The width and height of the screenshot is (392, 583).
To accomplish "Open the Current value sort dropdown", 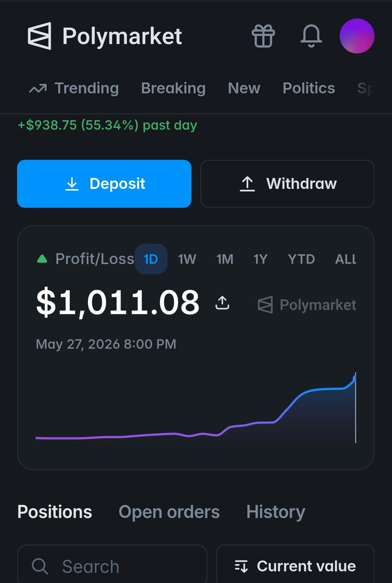I will coord(295,566).
